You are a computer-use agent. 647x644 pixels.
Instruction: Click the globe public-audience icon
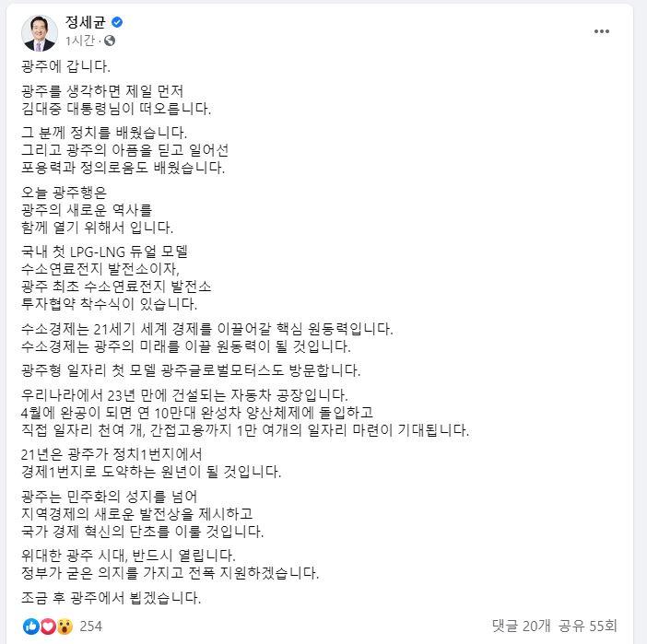pos(110,41)
